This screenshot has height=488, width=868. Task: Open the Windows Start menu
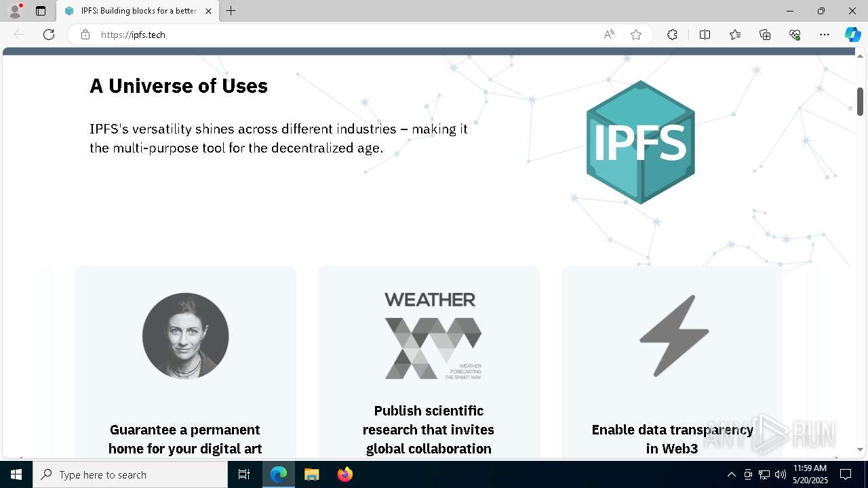coord(16,474)
